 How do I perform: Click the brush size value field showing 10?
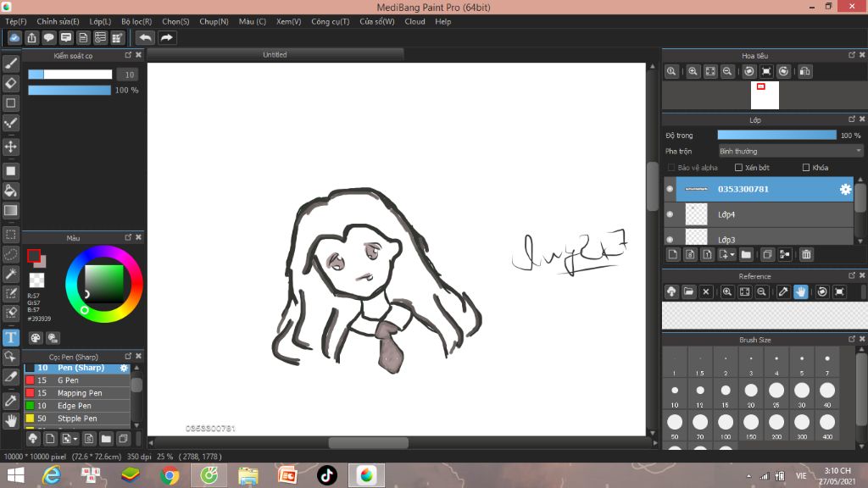tap(129, 75)
